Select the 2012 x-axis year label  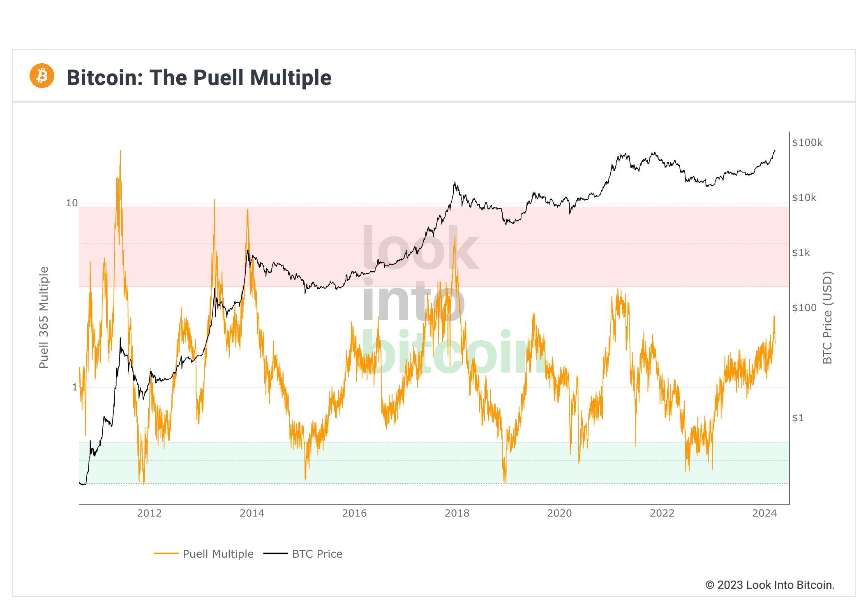149,513
